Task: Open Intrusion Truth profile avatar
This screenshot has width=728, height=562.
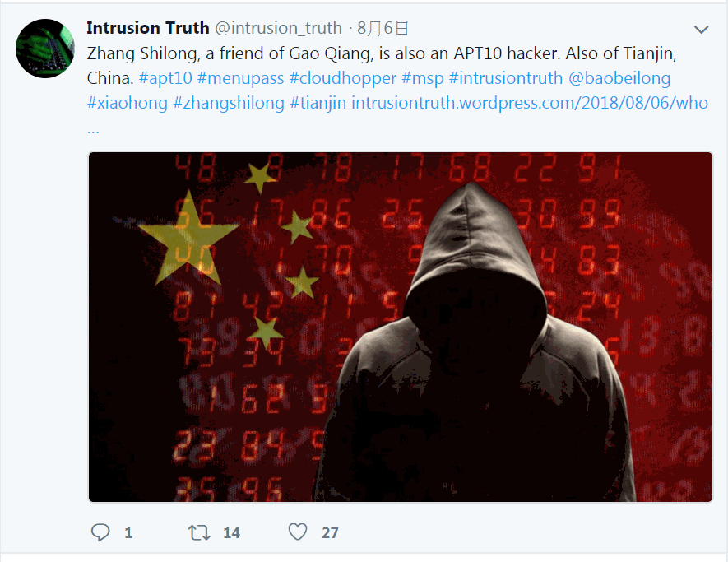Action: tap(45, 49)
